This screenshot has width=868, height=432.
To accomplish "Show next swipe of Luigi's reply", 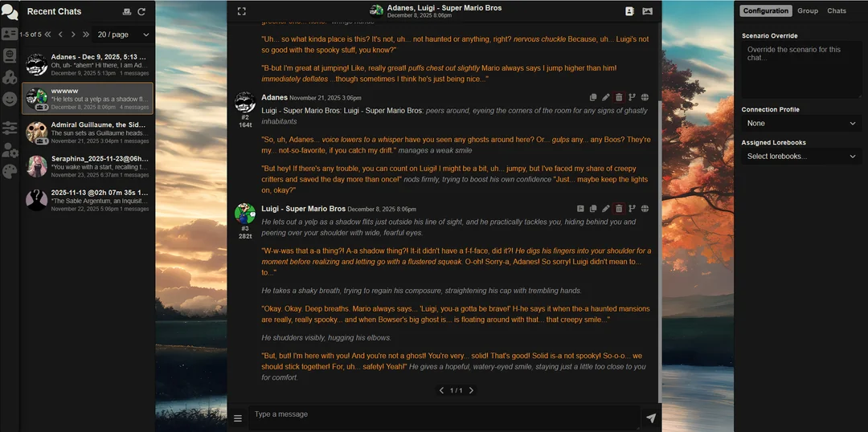I will coord(471,390).
